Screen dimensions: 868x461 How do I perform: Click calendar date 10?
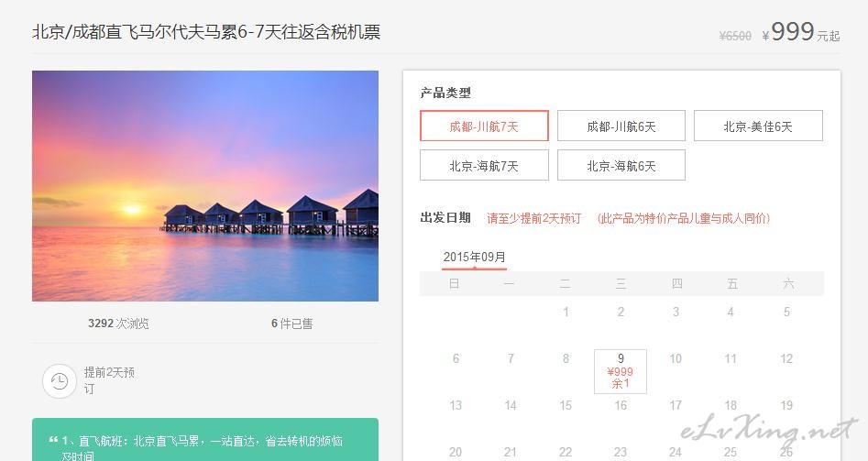[x=676, y=358]
